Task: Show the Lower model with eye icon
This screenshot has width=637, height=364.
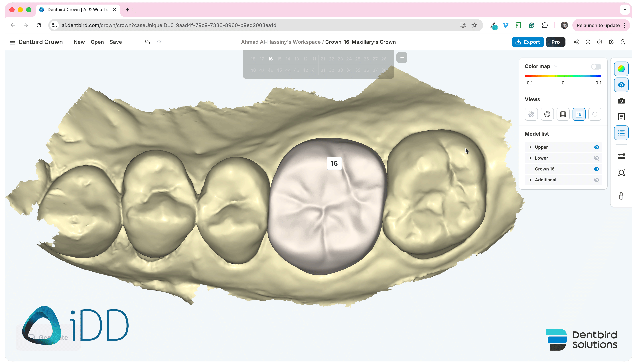Action: tap(597, 158)
